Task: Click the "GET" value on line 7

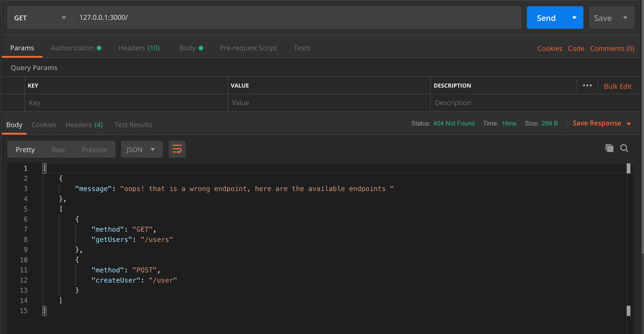Action: click(x=142, y=229)
